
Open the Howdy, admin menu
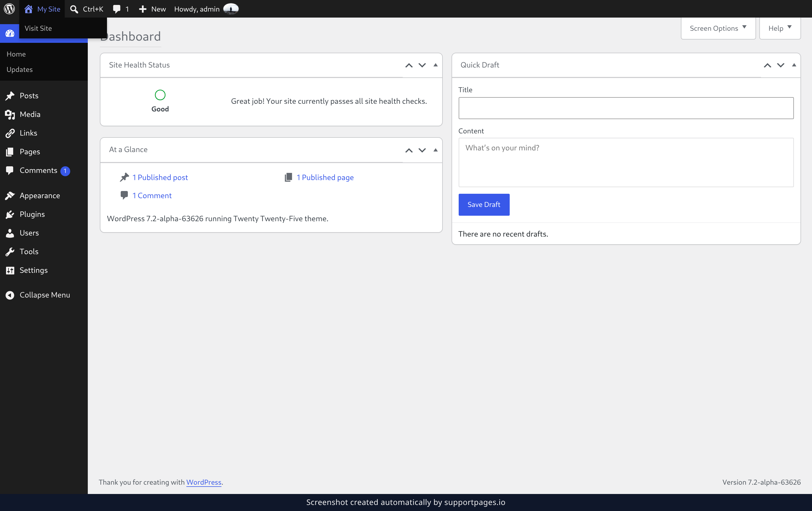pos(206,9)
